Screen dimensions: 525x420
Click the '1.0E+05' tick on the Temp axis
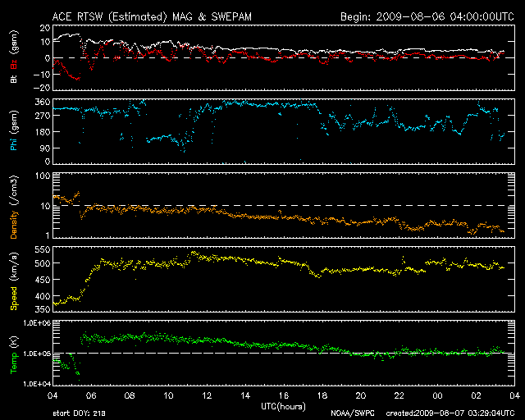click(37, 354)
